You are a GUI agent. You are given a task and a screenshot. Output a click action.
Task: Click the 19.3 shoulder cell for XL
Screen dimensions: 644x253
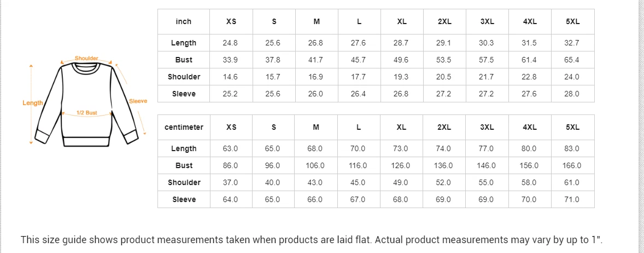point(401,77)
